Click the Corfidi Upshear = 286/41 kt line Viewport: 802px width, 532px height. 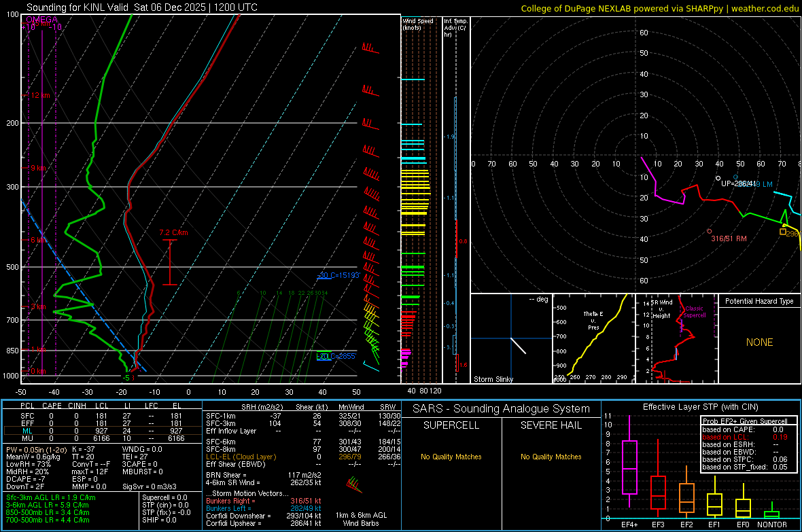[264, 523]
